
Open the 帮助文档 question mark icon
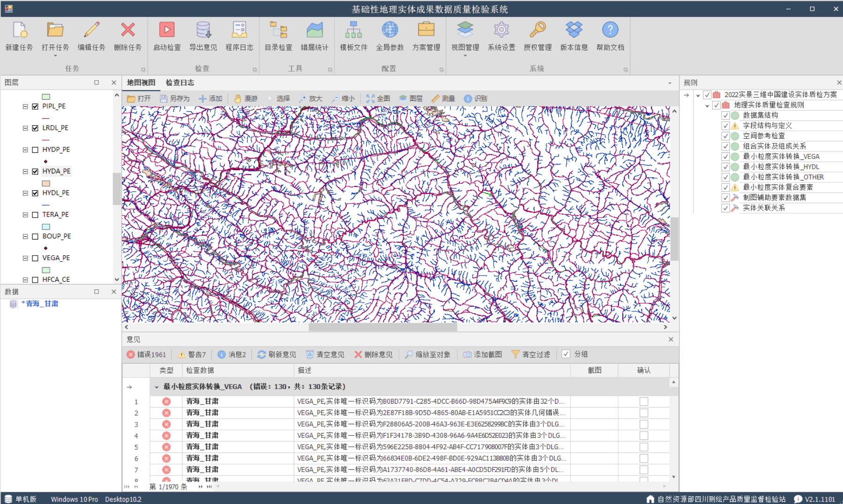pos(610,30)
